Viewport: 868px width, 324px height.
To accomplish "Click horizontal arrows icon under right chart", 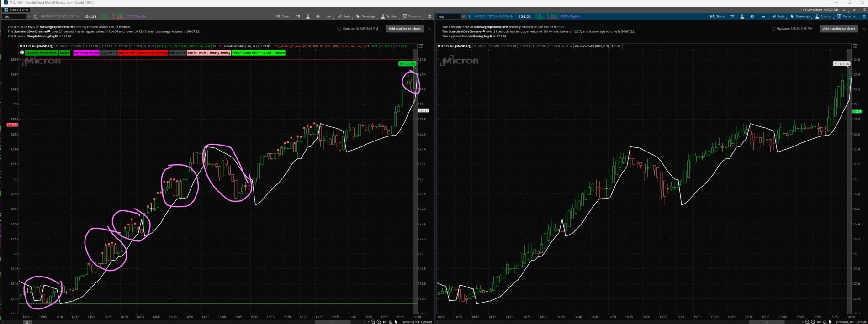I will pyautogui.click(x=819, y=322).
